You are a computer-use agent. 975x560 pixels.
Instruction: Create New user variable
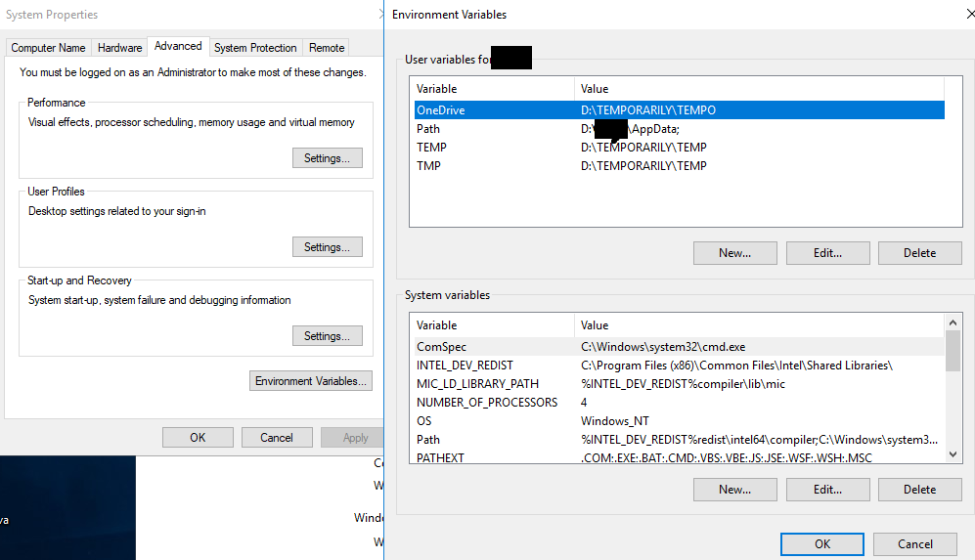click(734, 253)
